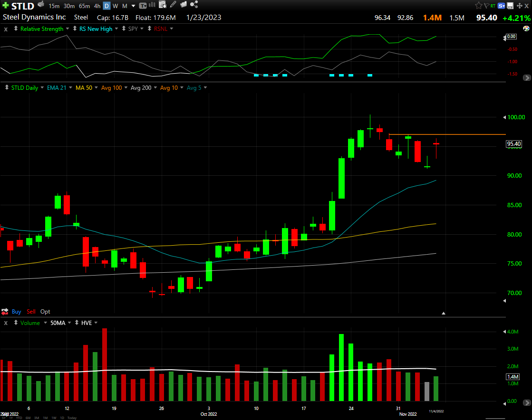Open the Avg 200 dropdown
532x420 pixels.
[x=155, y=88]
